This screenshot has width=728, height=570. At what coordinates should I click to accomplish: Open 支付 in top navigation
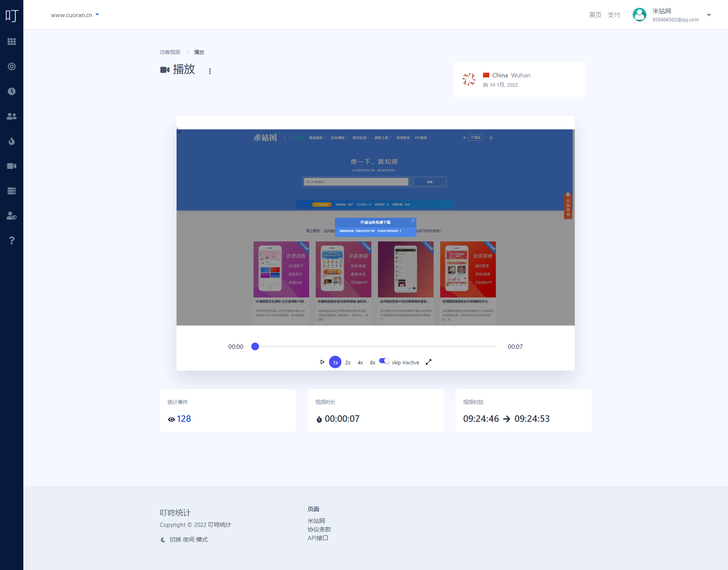(614, 15)
